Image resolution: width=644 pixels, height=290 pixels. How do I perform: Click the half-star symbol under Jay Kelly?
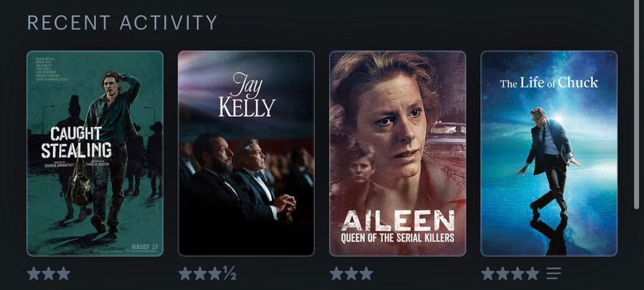coord(229,273)
